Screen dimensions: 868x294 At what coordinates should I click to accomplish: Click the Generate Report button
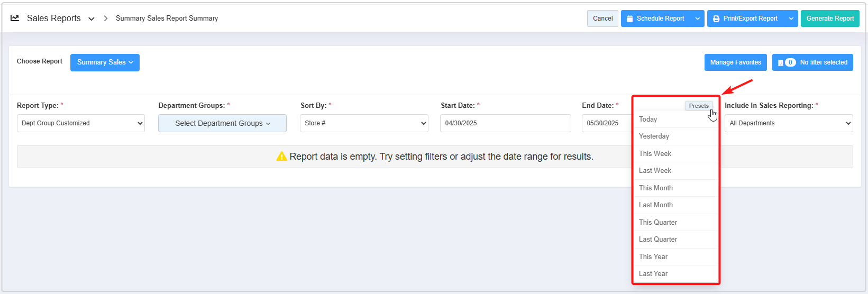[x=830, y=19]
